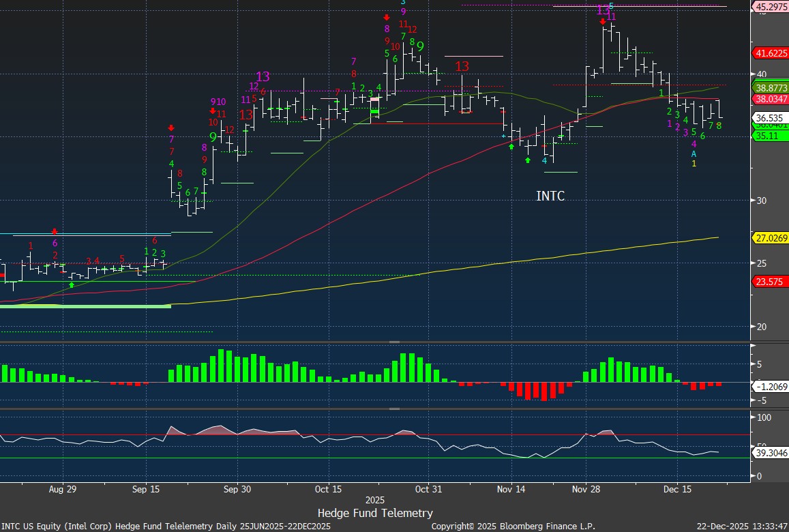Select the yellow 27.0269 moving average label
The width and height of the screenshot is (789, 532).
(x=771, y=238)
